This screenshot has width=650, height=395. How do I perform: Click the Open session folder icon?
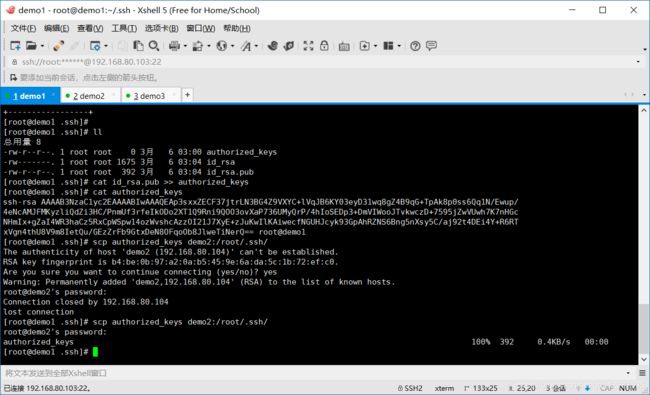point(32,46)
